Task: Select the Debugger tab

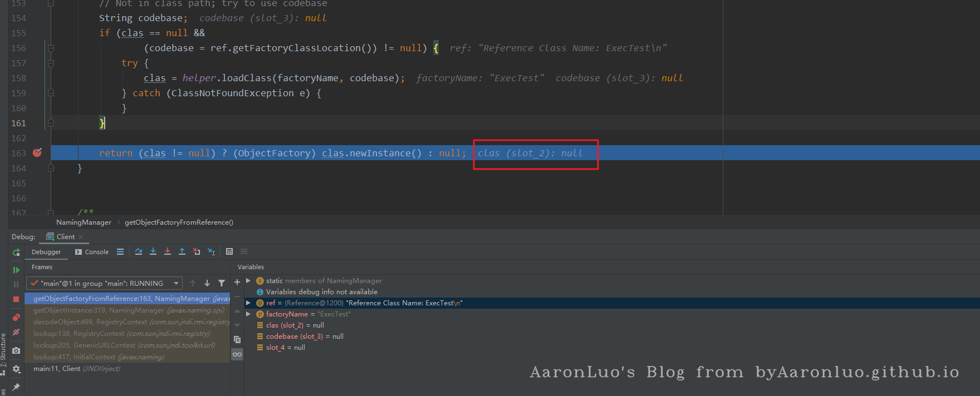Action: (x=46, y=252)
